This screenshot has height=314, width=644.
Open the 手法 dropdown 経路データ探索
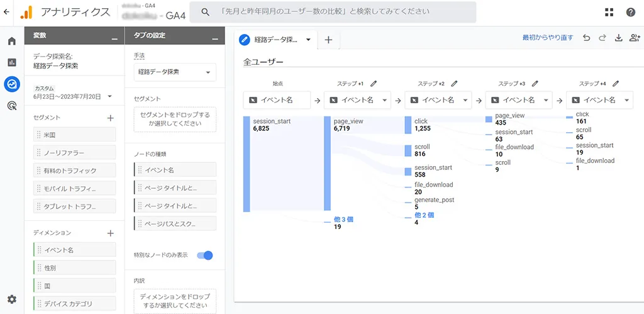[x=174, y=72]
